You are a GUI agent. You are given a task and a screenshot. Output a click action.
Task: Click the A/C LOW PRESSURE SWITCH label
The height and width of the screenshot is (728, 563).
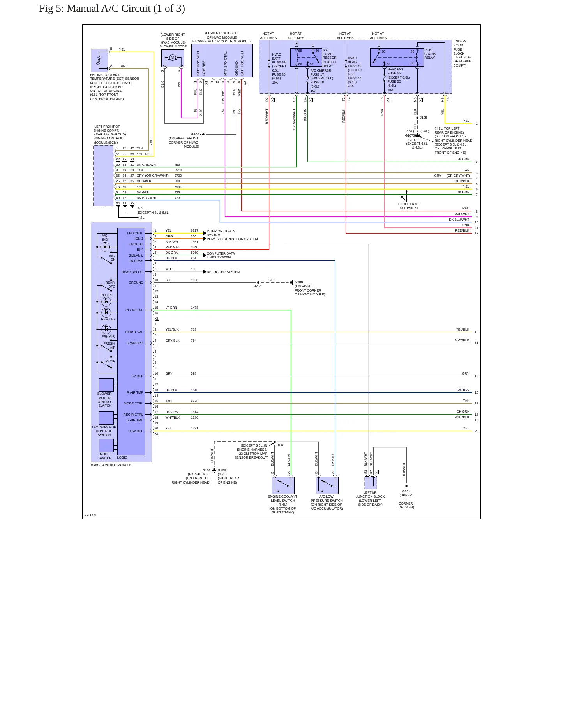327,498
